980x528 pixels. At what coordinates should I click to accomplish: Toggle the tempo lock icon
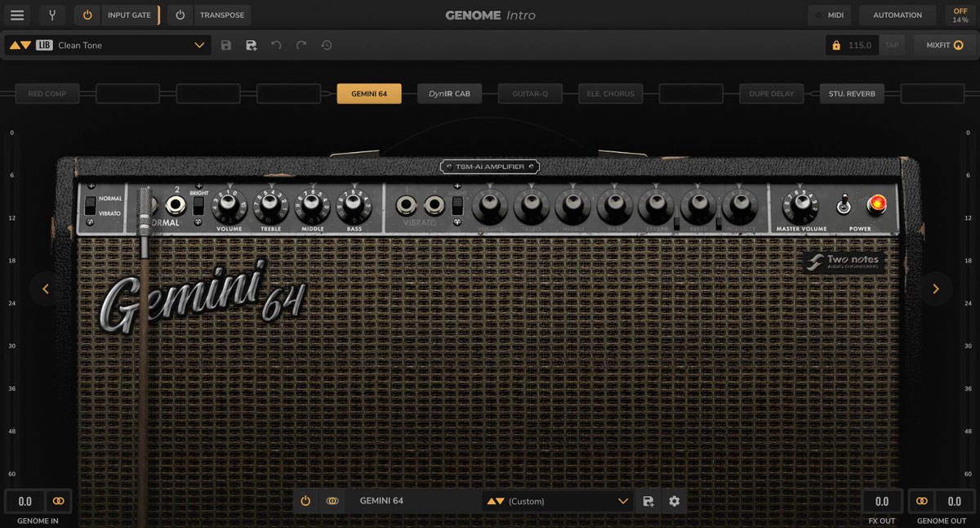pyautogui.click(x=836, y=45)
